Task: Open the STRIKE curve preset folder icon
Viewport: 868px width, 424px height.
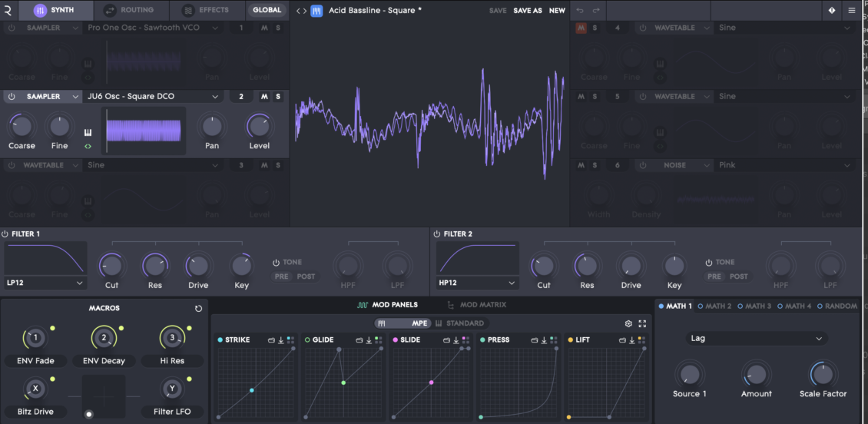Action: [271, 340]
